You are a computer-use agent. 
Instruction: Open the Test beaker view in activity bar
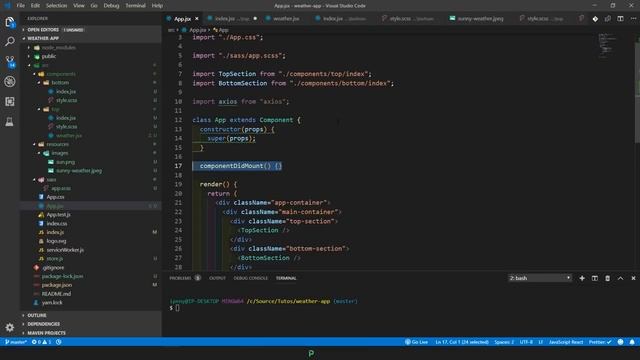coord(10,121)
